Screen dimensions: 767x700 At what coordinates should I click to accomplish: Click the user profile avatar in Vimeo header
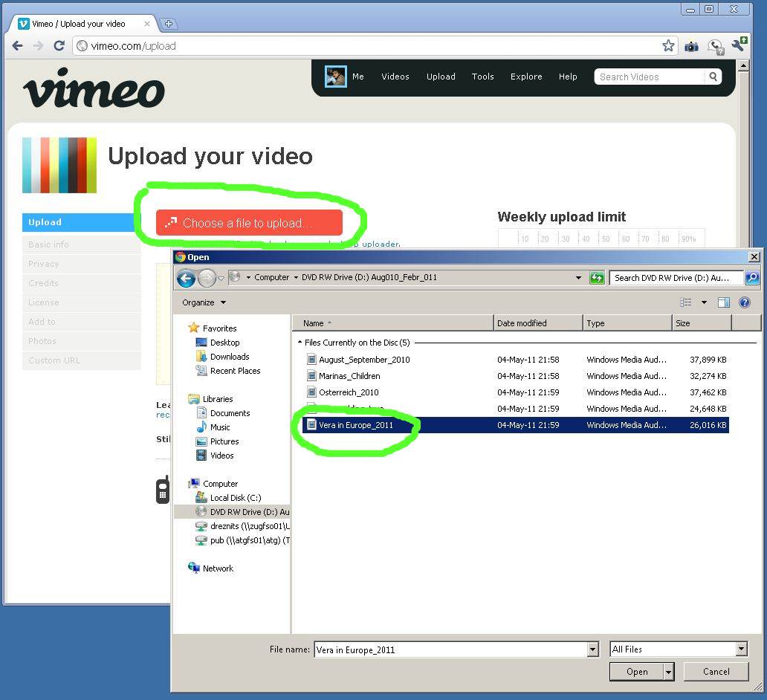click(x=336, y=77)
